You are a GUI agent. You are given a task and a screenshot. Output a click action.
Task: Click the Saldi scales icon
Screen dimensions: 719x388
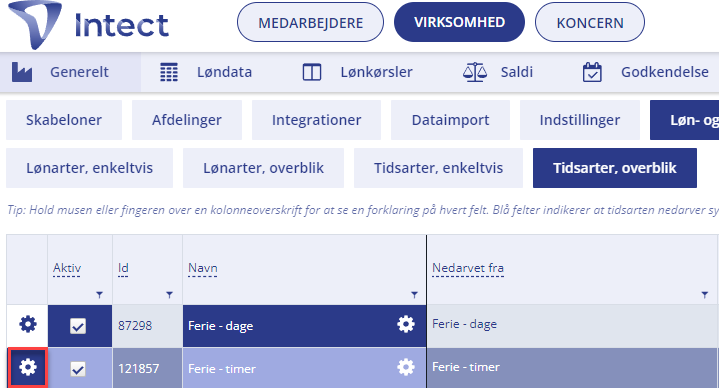coord(475,72)
